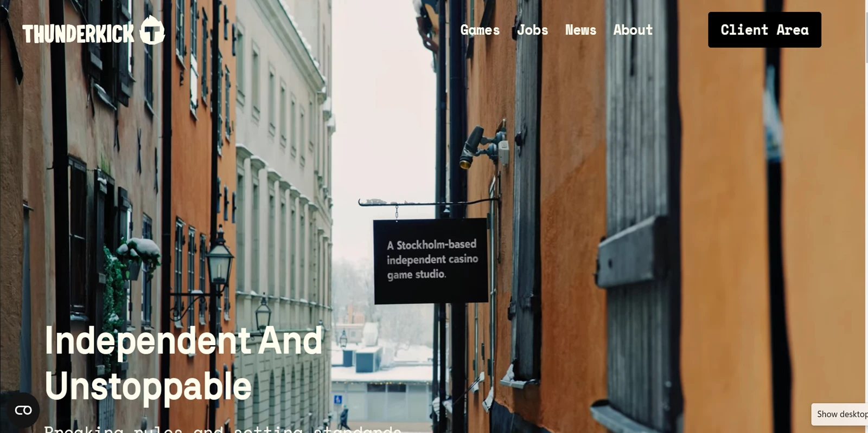Click the blue pedestrian street sign
The height and width of the screenshot is (433, 868).
click(338, 400)
